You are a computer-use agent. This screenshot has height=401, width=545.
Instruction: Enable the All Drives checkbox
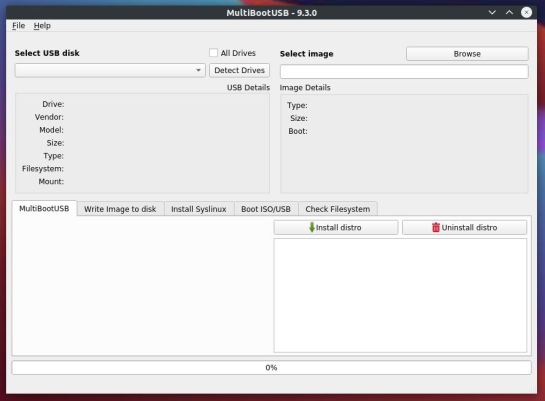(x=213, y=53)
